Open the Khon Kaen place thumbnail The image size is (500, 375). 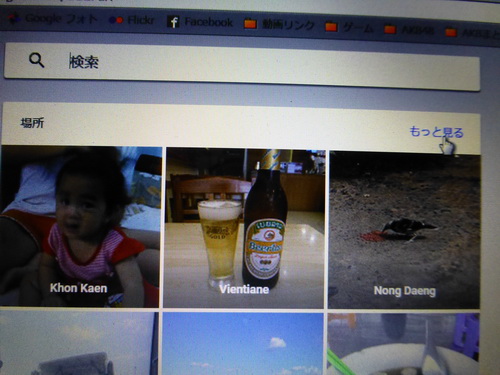click(x=80, y=226)
